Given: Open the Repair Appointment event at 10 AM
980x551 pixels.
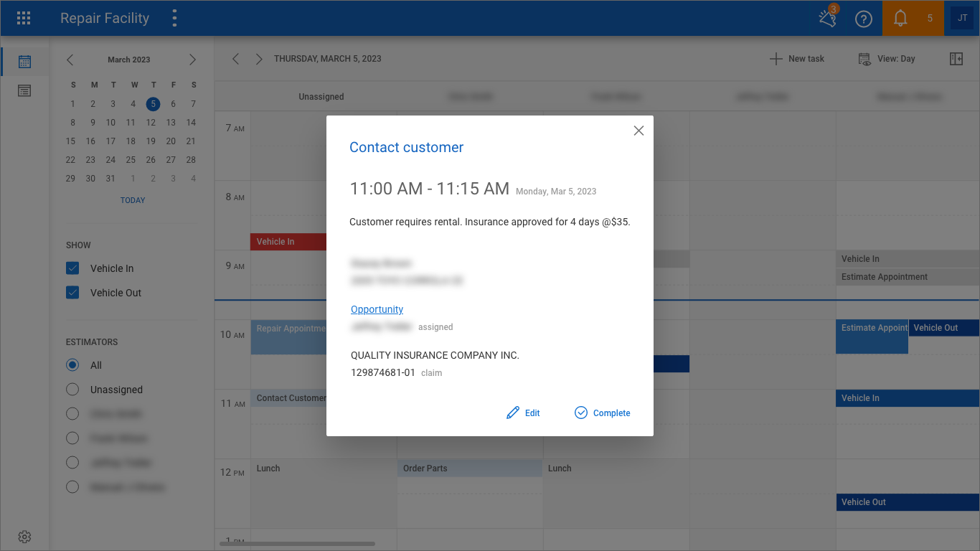Looking at the screenshot, I should coord(288,337).
